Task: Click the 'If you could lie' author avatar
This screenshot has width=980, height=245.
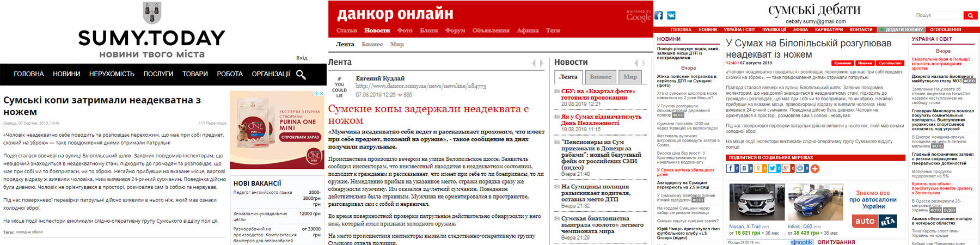Action: (340, 87)
